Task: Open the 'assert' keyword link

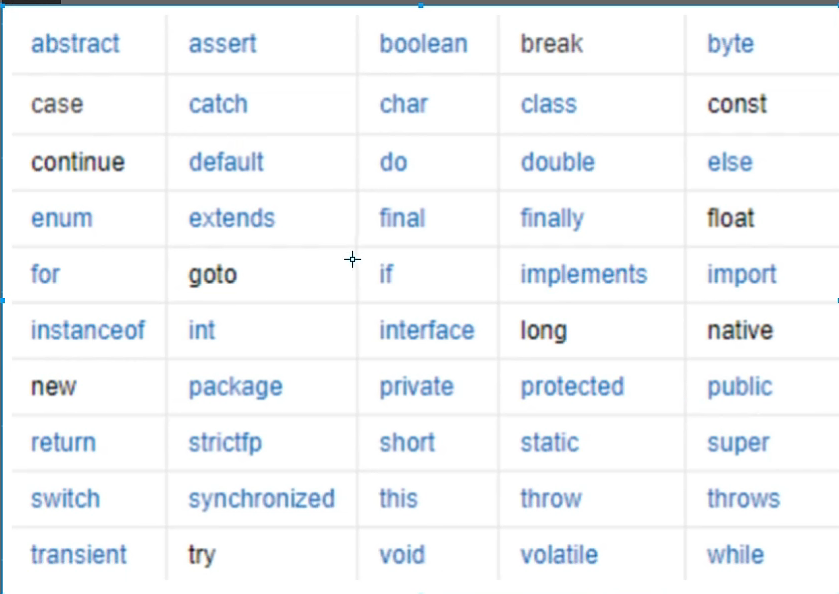Action: tap(222, 44)
